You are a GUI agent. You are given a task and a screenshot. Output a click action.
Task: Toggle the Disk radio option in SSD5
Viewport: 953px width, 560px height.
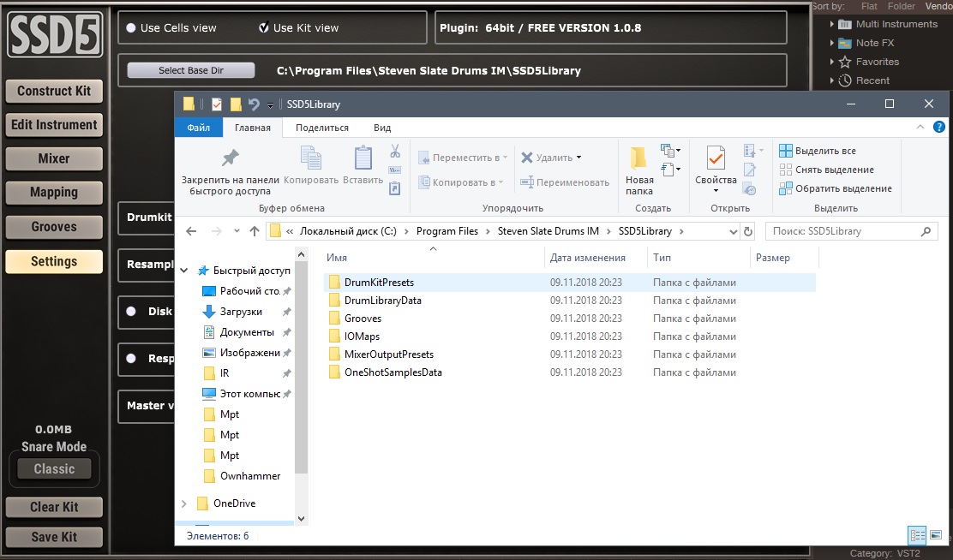tap(130, 312)
